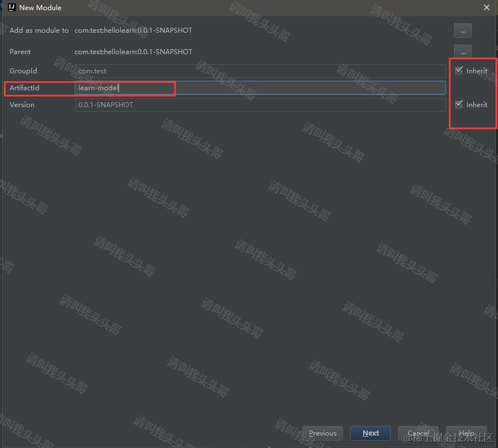This screenshot has width=498, height=448.
Task: Click inside the highlighted Inherit options panel
Action: pyautogui.click(x=473, y=90)
